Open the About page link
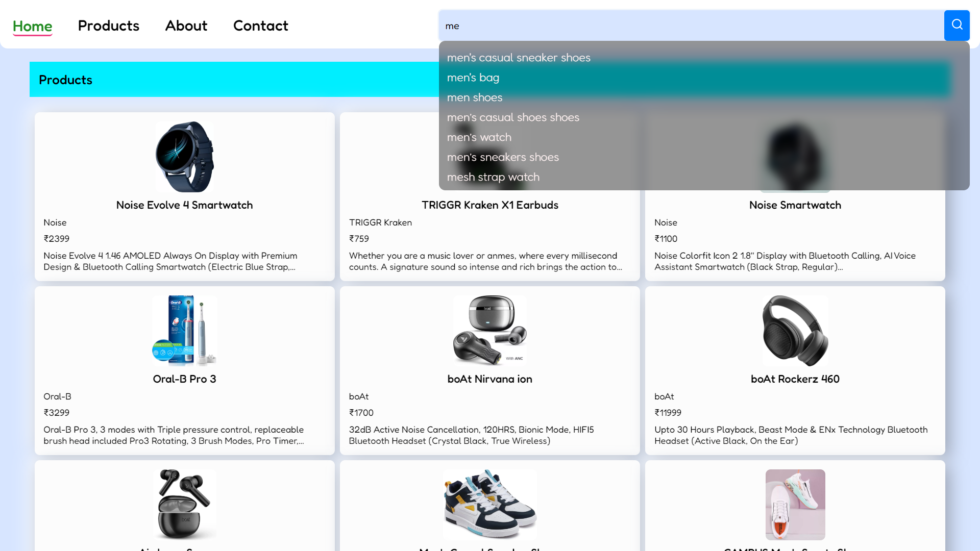The height and width of the screenshot is (551, 980). click(x=186, y=26)
